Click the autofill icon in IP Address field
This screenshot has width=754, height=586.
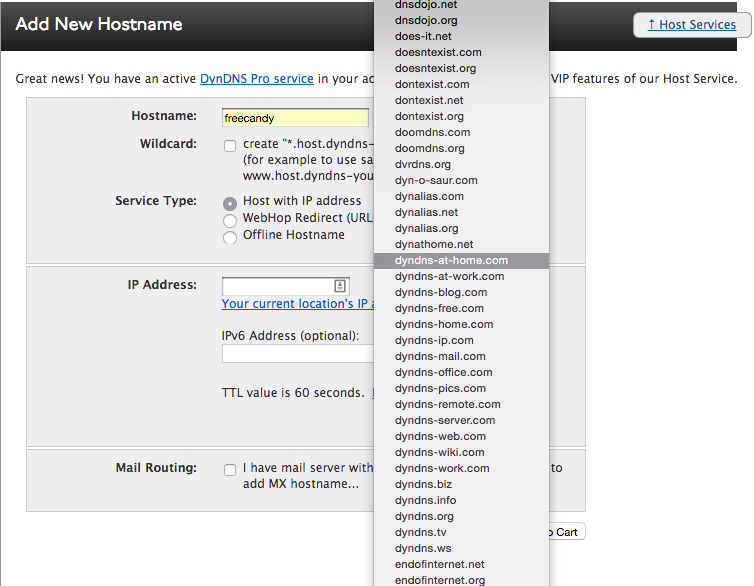(340, 285)
